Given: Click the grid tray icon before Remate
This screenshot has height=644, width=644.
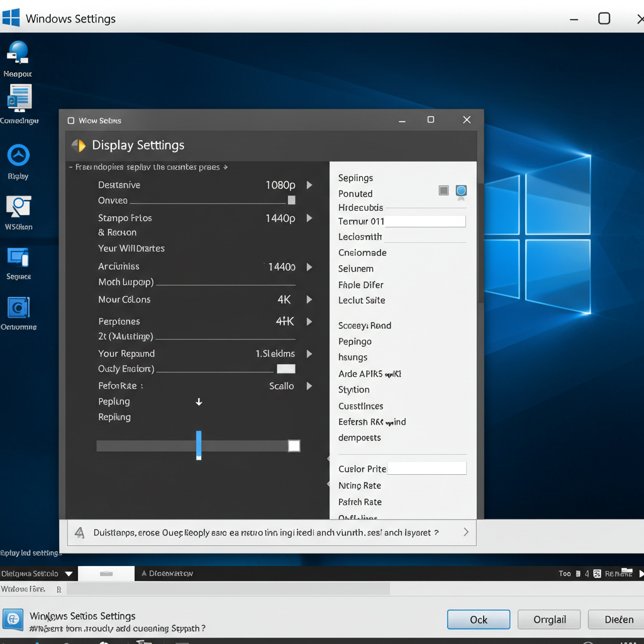Looking at the screenshot, I should tap(597, 574).
